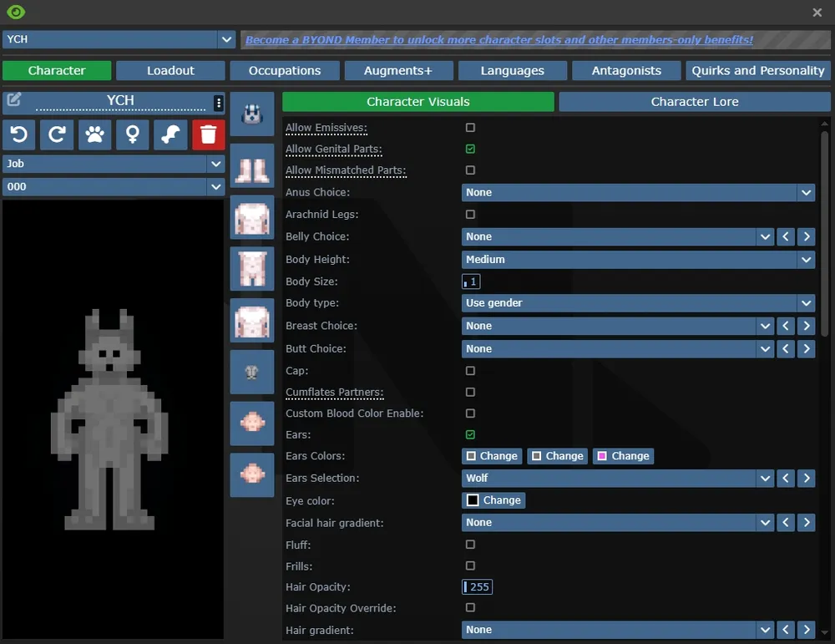Open the Eye color Change swatch
835x644 pixels.
click(493, 499)
